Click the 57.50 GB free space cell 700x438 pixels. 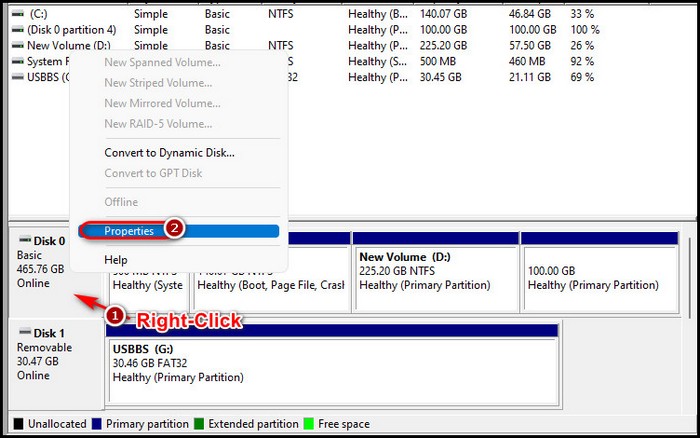[x=530, y=46]
